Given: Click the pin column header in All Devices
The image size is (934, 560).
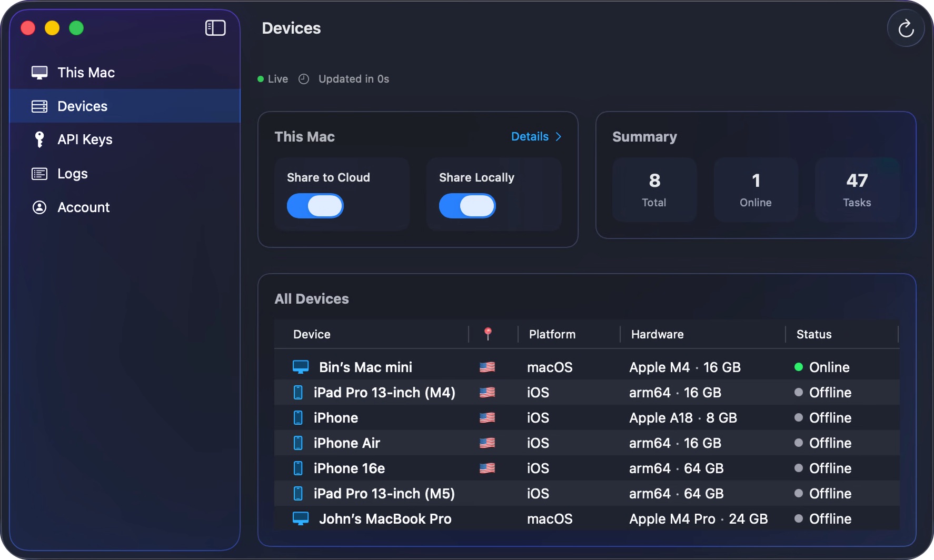Looking at the screenshot, I should pos(488,334).
